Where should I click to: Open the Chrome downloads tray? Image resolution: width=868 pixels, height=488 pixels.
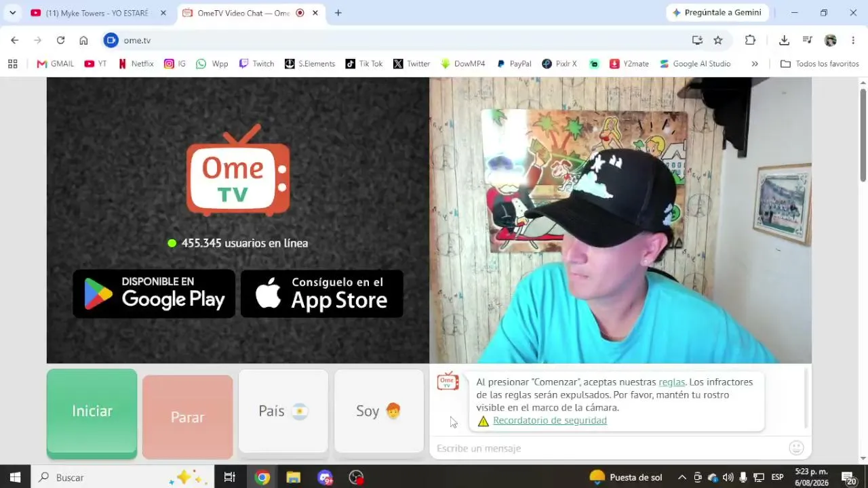click(784, 41)
